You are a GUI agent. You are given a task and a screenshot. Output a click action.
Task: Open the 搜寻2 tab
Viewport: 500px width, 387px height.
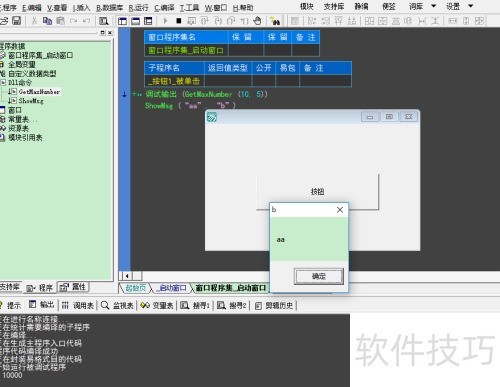pos(232,305)
